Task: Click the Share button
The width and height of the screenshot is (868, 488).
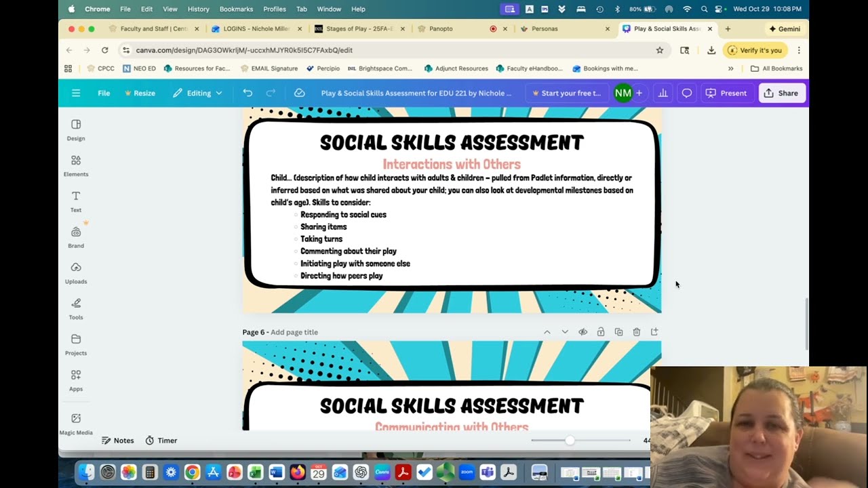Action: point(781,93)
